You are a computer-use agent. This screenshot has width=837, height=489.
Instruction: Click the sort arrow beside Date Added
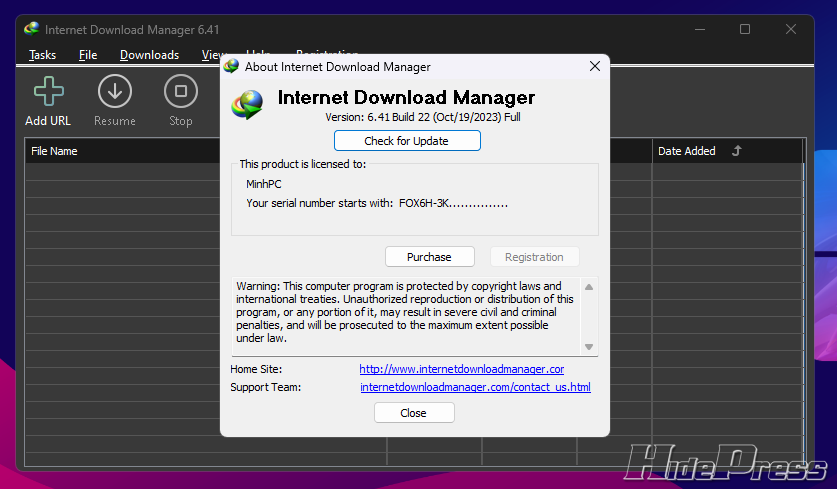tap(737, 151)
